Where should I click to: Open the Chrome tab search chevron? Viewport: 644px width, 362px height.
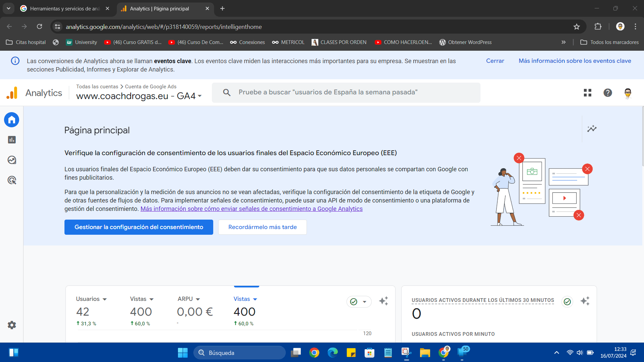(8, 8)
